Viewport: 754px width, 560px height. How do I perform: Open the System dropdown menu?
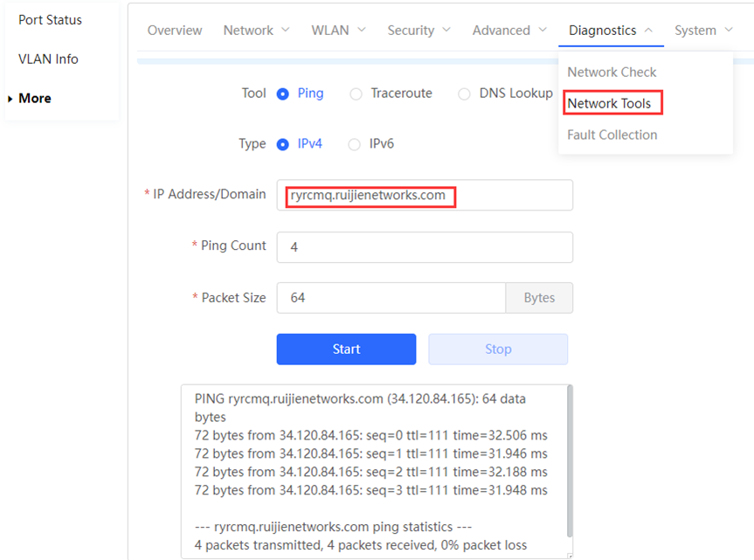coord(702,31)
